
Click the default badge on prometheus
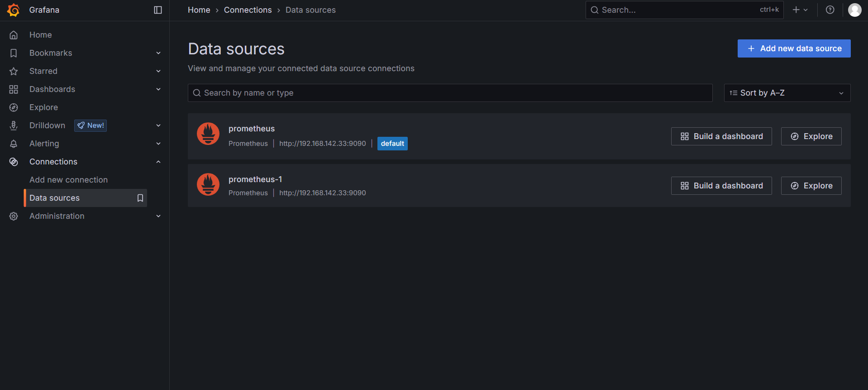pyautogui.click(x=392, y=144)
